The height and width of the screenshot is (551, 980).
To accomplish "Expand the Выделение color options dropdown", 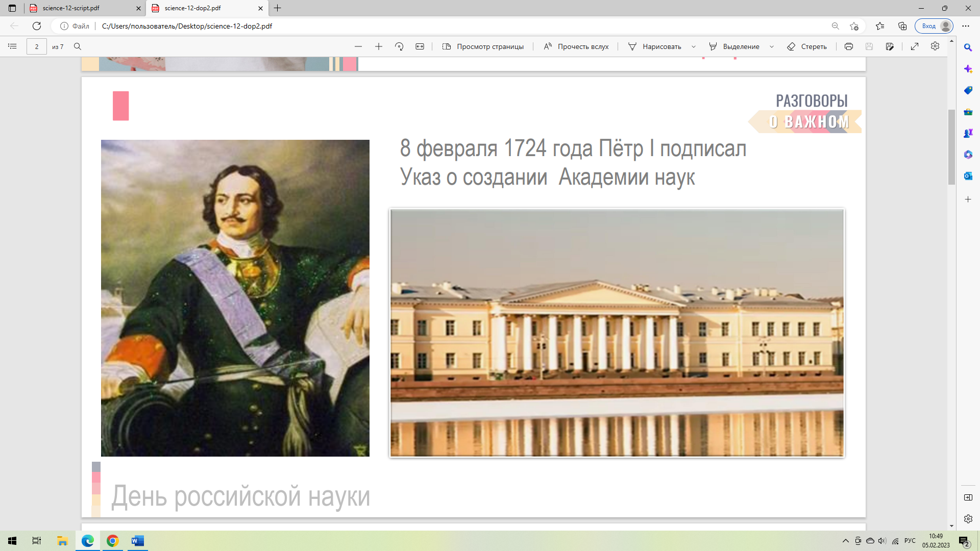I will tap(772, 46).
